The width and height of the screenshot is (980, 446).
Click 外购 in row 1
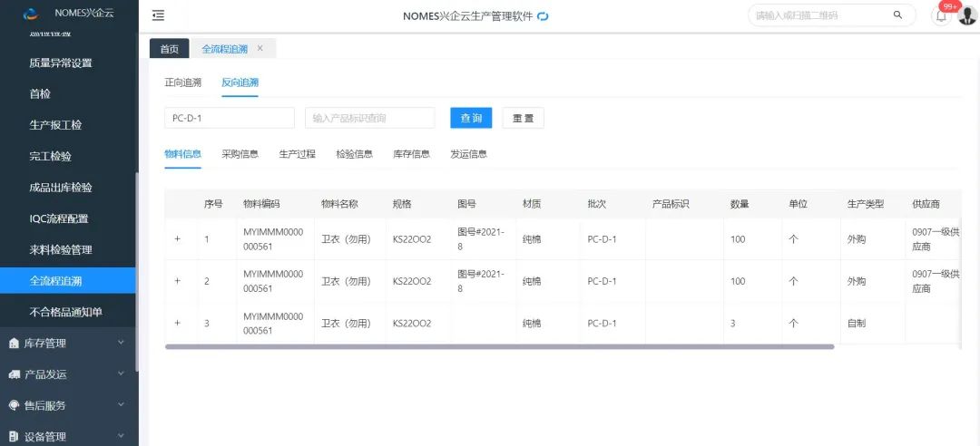[857, 238]
